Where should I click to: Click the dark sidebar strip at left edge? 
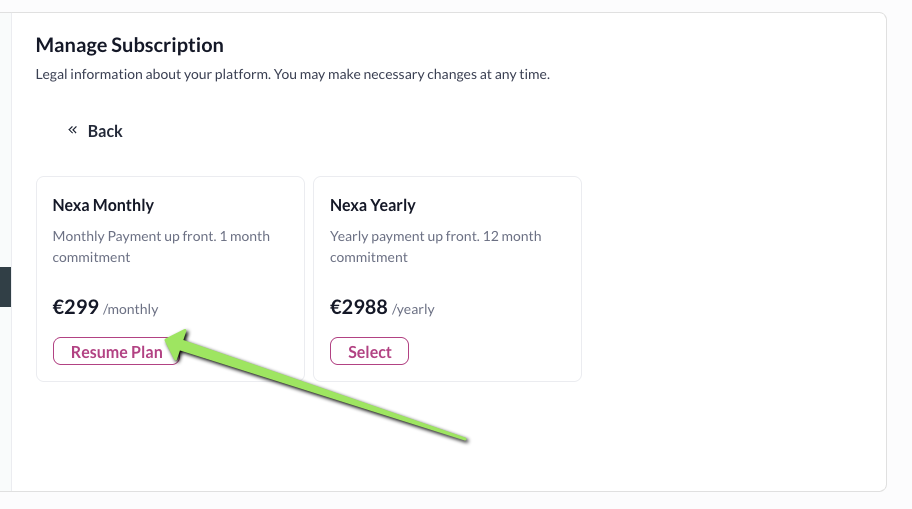pyautogui.click(x=5, y=286)
